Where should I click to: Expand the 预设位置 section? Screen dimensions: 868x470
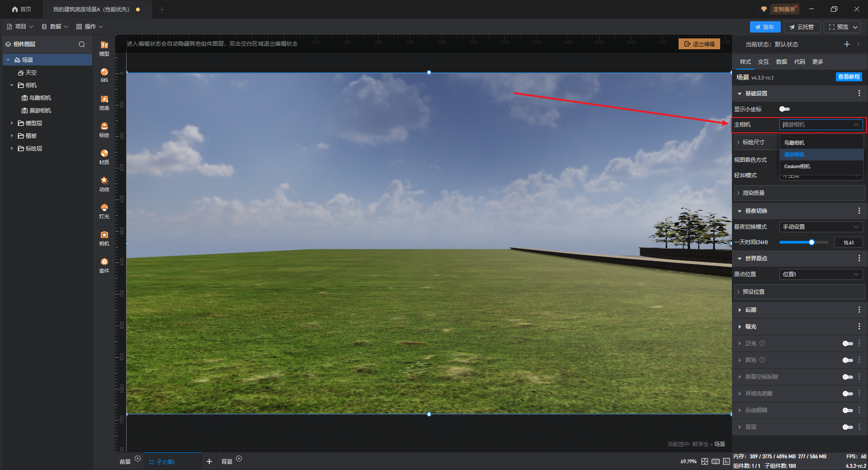(799, 292)
